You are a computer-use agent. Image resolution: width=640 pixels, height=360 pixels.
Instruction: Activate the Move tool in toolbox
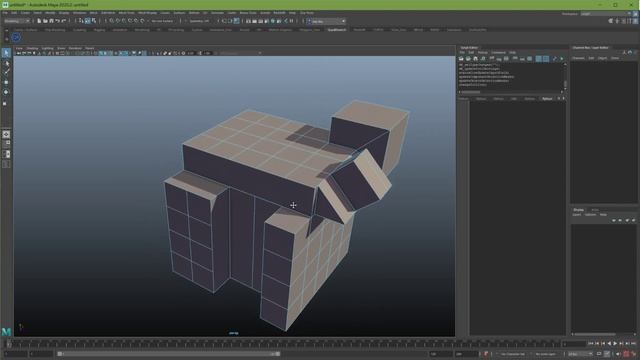tap(6, 82)
